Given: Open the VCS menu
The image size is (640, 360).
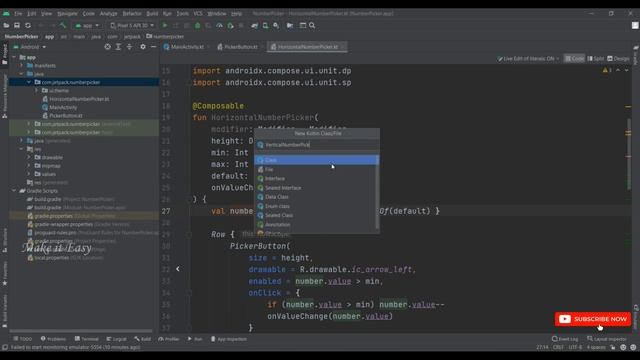Looking at the screenshot, I should click(198, 13).
